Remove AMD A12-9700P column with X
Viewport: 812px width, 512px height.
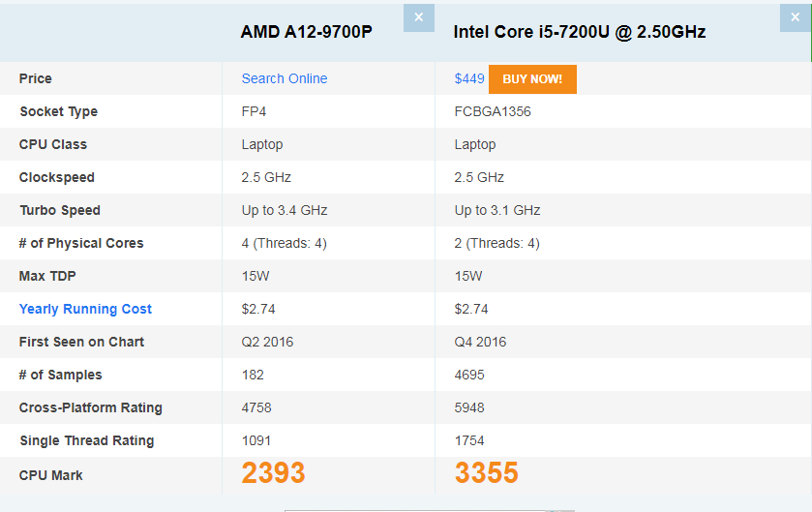coord(418,17)
